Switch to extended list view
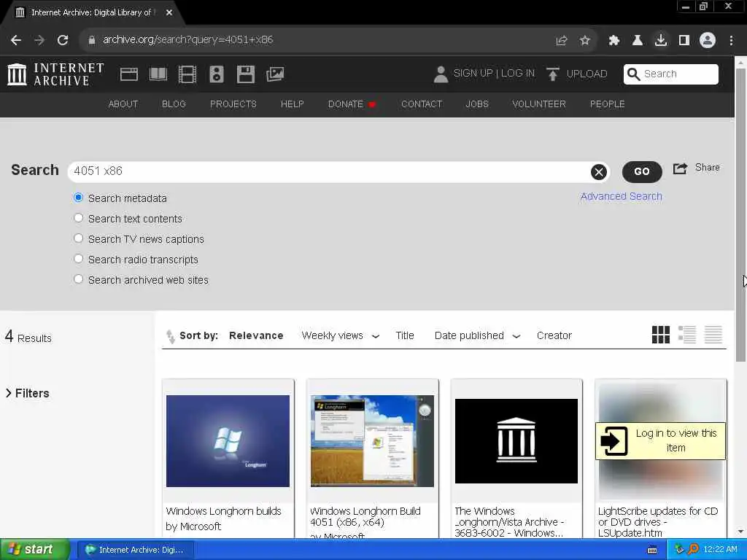Viewport: 747px width, 560px height. (687, 335)
